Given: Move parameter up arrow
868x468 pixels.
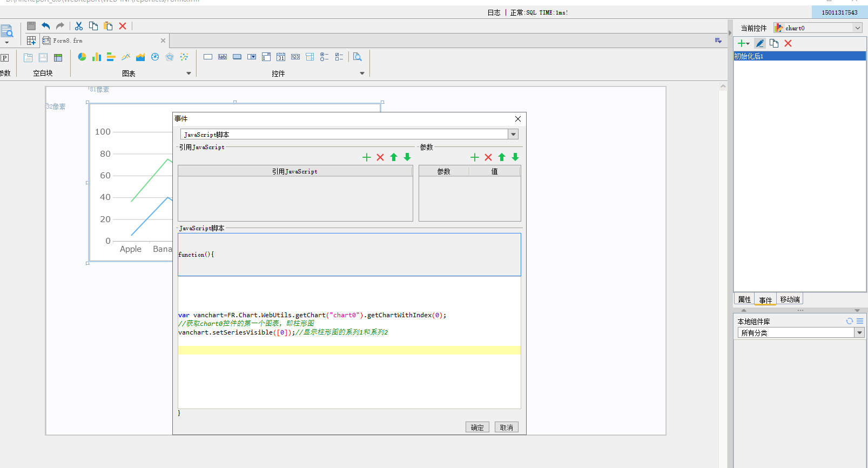Looking at the screenshot, I should 502,157.
